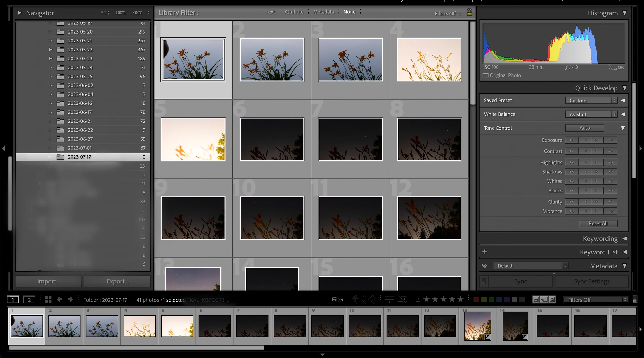
Task: Select the bright orange flower thumbnail 4
Action: point(429,60)
